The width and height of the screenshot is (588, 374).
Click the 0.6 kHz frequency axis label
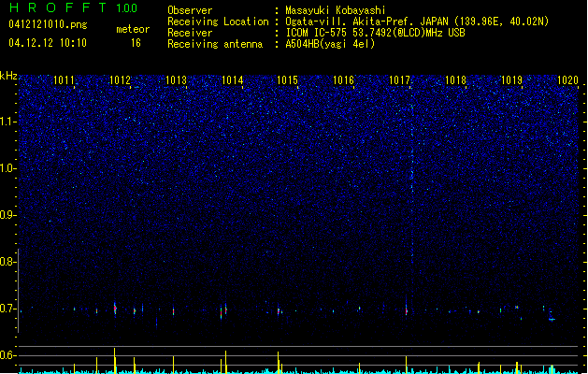pos(7,355)
